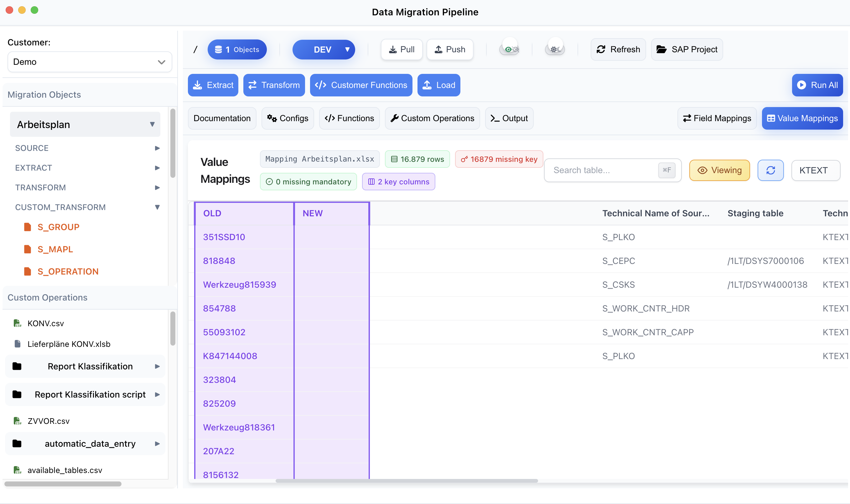Click the blue refresh icon beside Viewing
This screenshot has height=504, width=850.
click(770, 170)
